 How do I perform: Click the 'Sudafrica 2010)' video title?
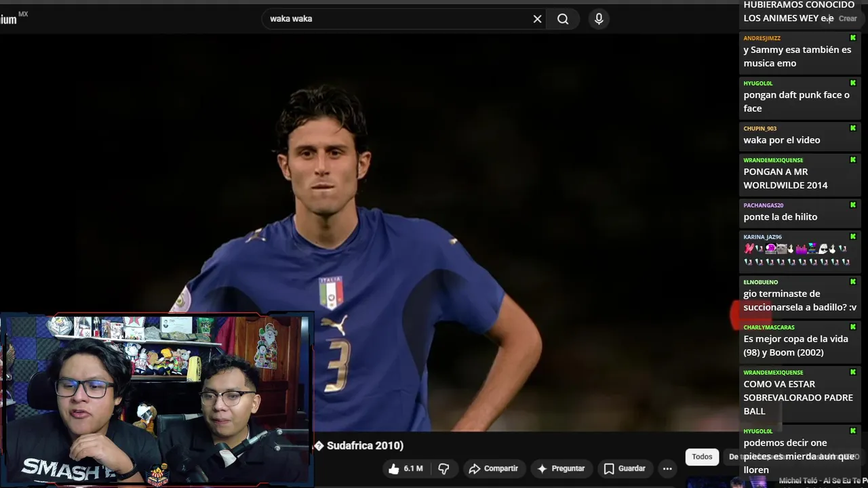[x=365, y=445]
